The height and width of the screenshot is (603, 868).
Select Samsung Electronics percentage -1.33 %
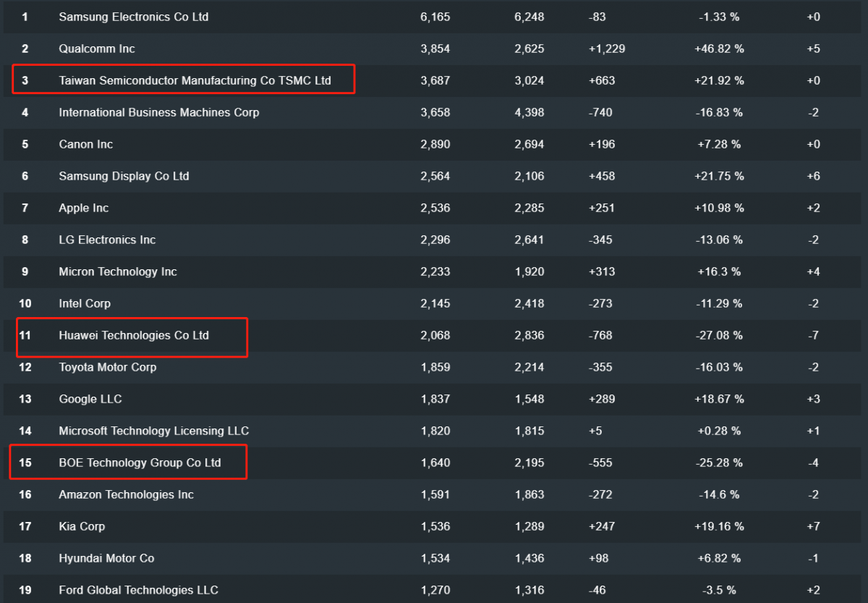[720, 17]
